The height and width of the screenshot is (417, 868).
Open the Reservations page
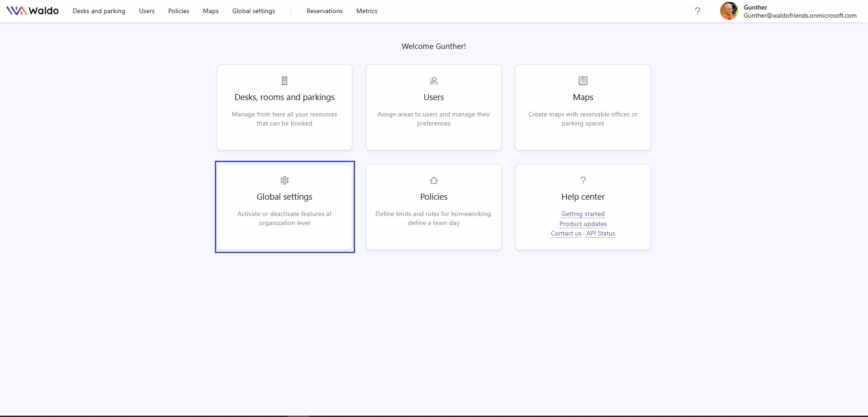tap(325, 11)
